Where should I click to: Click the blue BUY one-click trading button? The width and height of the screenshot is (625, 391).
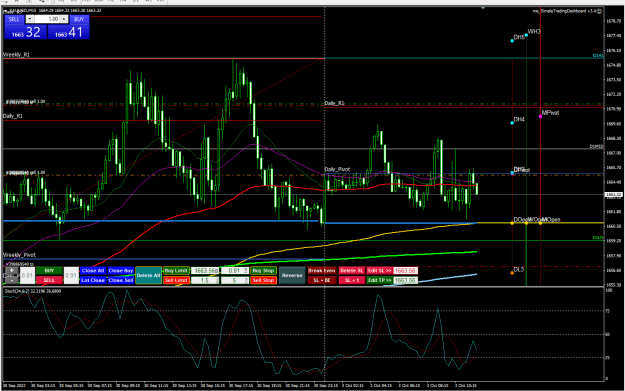pos(79,19)
